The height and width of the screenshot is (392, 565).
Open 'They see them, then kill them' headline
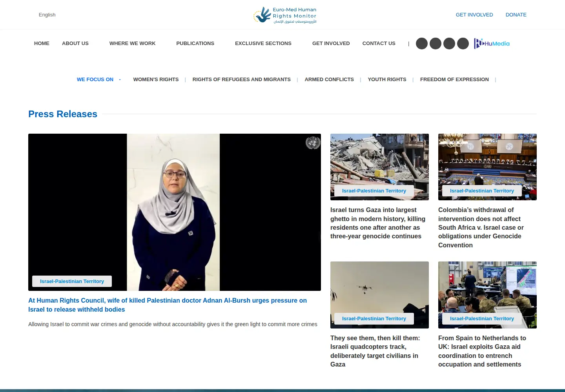click(x=375, y=351)
